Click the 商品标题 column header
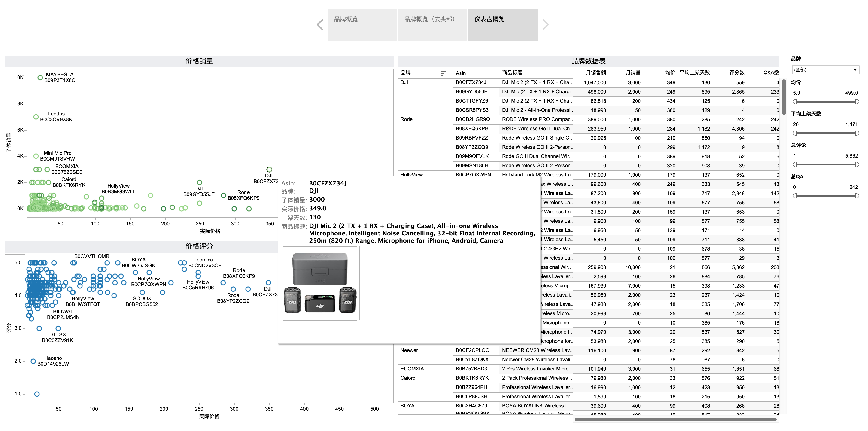 tap(512, 73)
